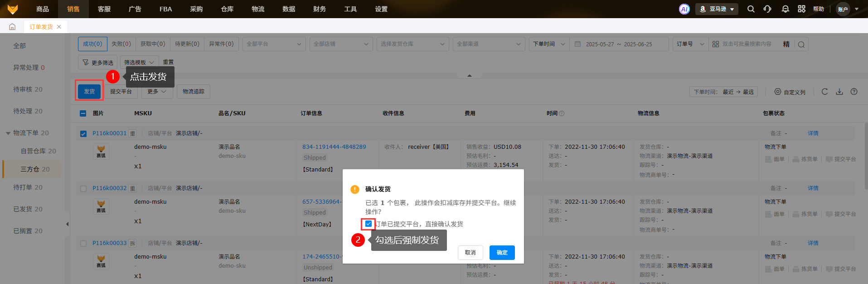
Task: Click the download export icon
Action: coord(839,92)
